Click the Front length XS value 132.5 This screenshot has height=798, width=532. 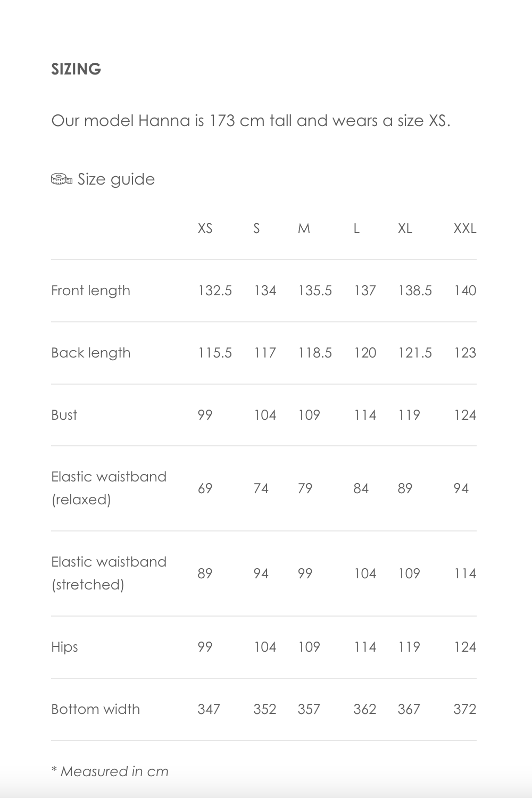(x=215, y=290)
